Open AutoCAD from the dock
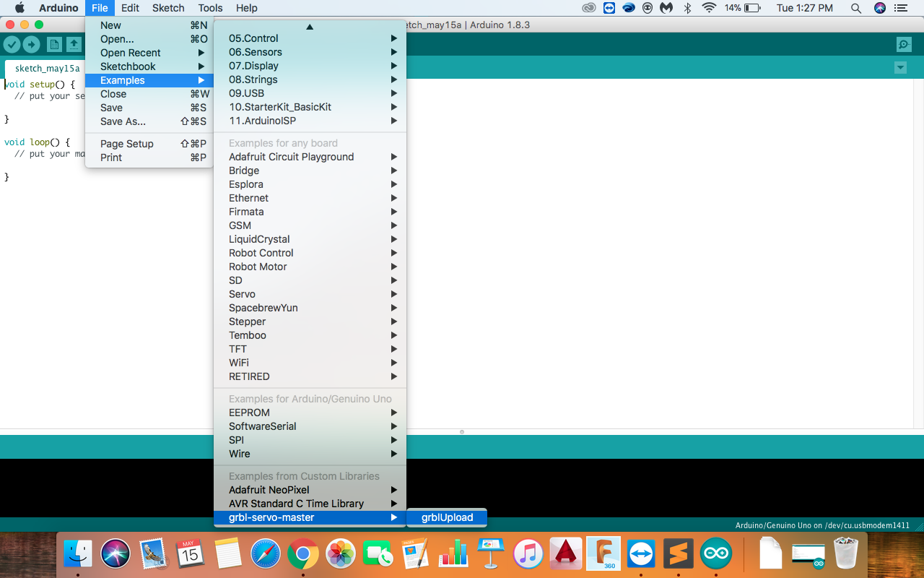Screen dimensions: 924x578 tap(566, 555)
